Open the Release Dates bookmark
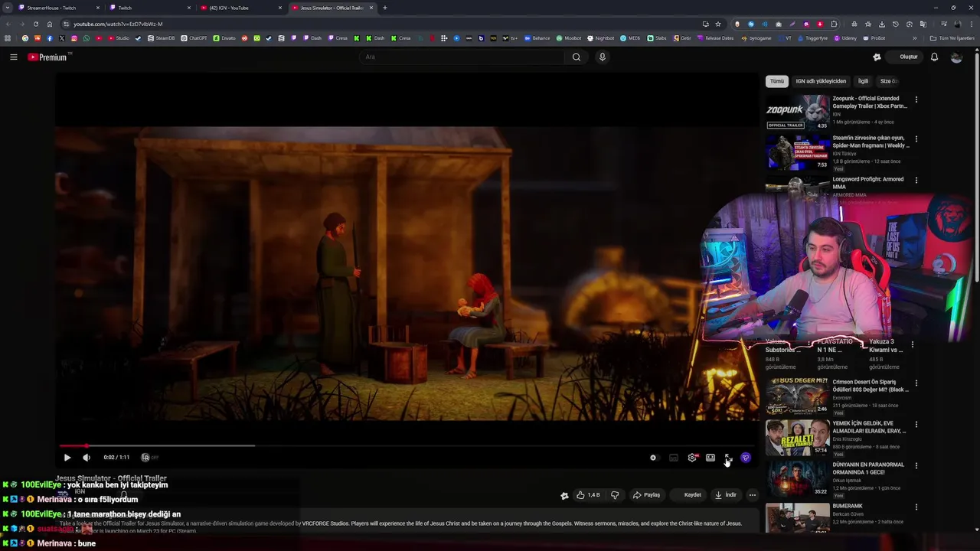This screenshot has width=980, height=551. tap(715, 38)
